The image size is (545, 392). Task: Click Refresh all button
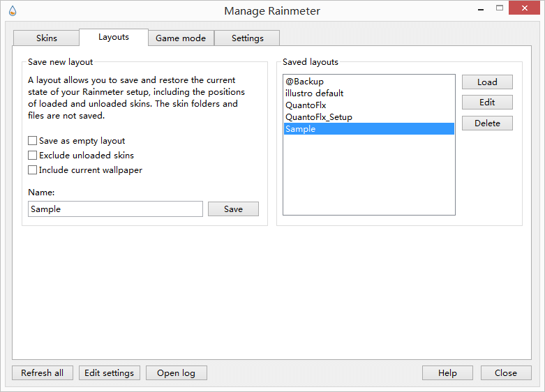pos(43,373)
